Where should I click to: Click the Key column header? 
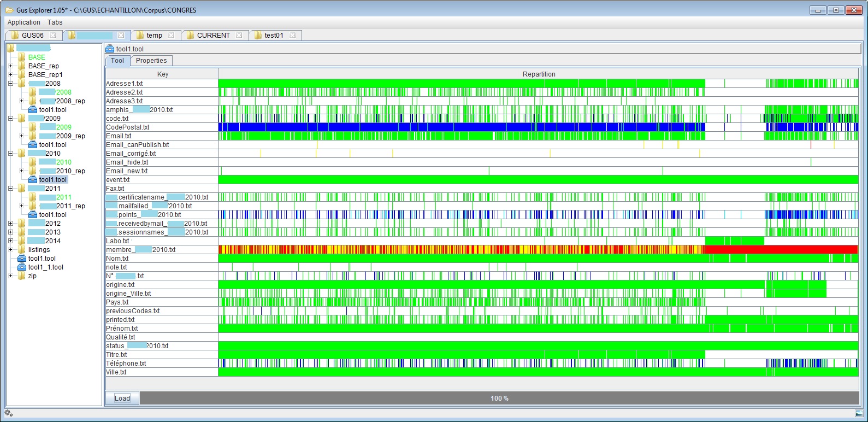click(x=162, y=74)
